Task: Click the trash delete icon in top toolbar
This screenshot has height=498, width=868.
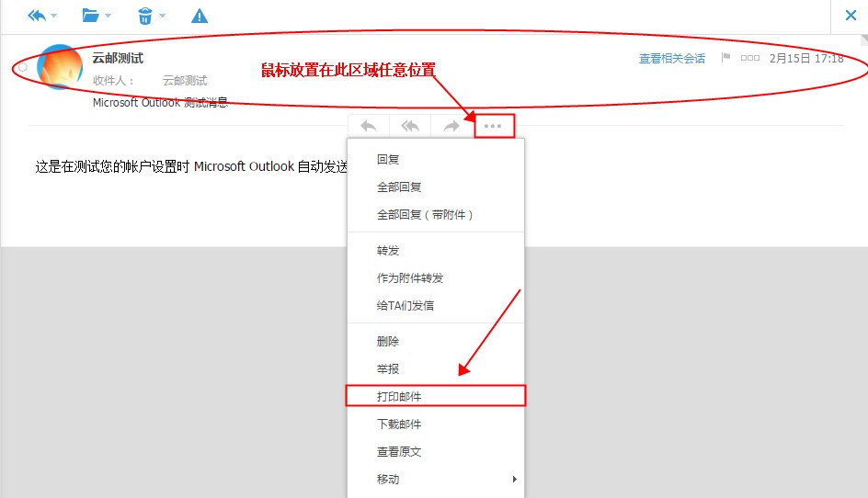Action: 145,16
